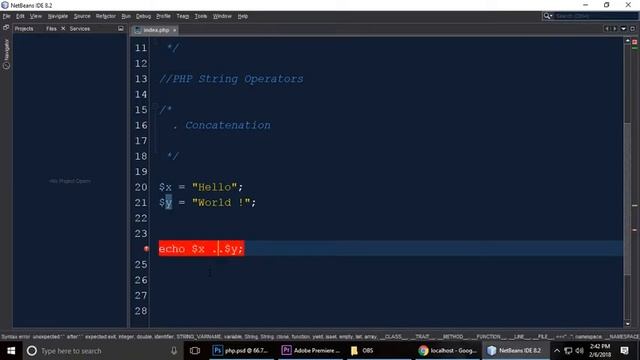
Task: Open the Help menu
Action: coord(242,16)
